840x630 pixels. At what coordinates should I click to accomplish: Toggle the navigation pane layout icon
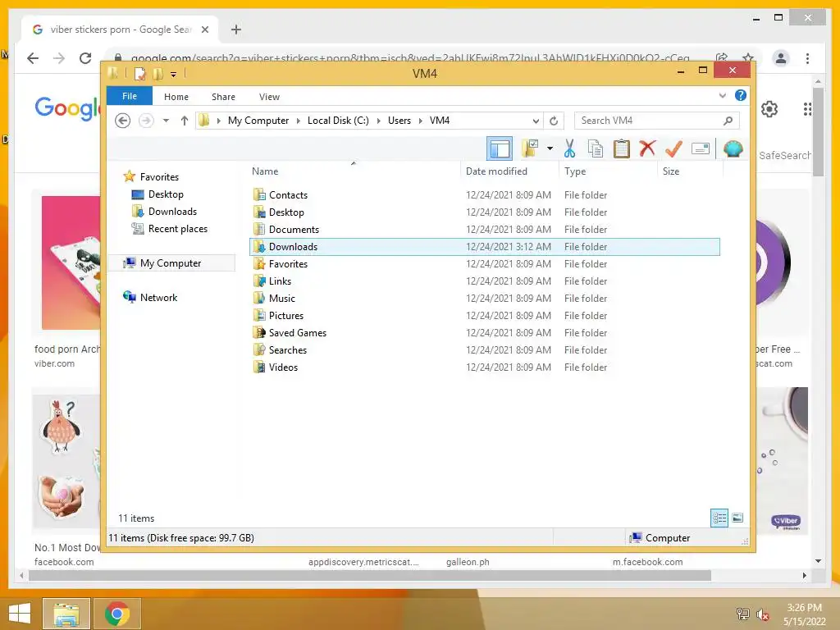point(500,148)
